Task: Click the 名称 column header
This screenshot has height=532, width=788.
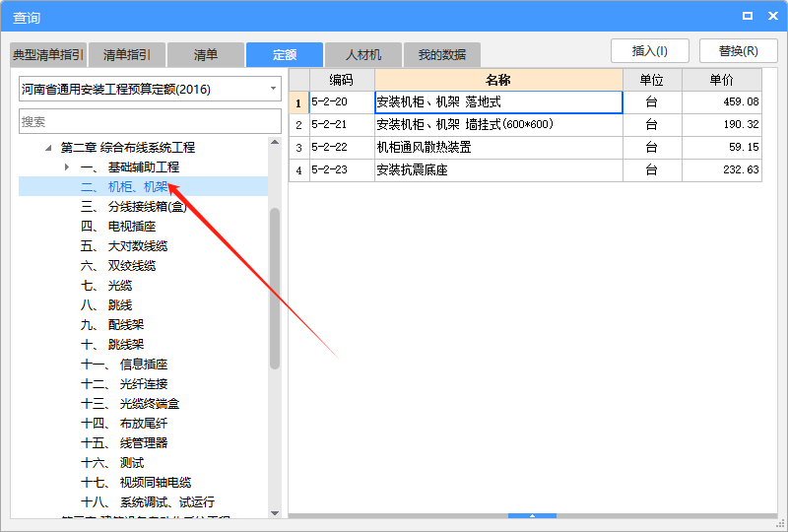Action: pyautogui.click(x=498, y=80)
